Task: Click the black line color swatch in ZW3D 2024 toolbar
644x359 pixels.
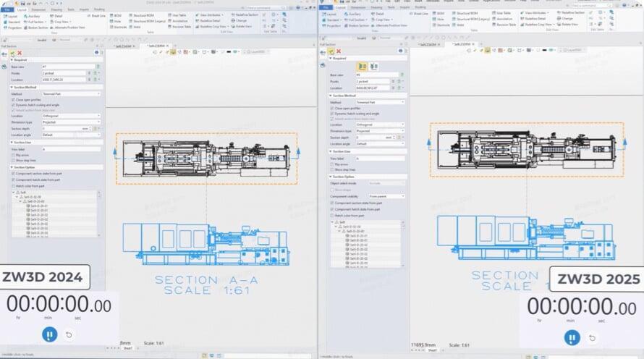Action: click(x=229, y=52)
